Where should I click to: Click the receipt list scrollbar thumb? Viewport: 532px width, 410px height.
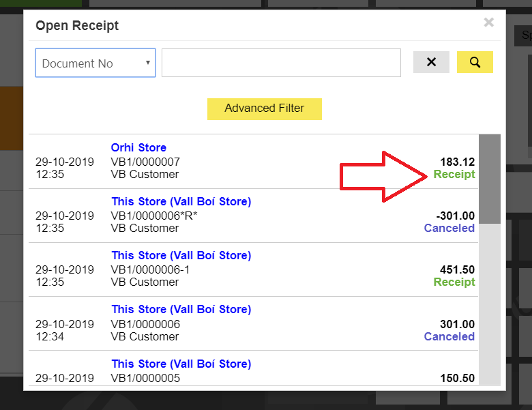pyautogui.click(x=490, y=179)
